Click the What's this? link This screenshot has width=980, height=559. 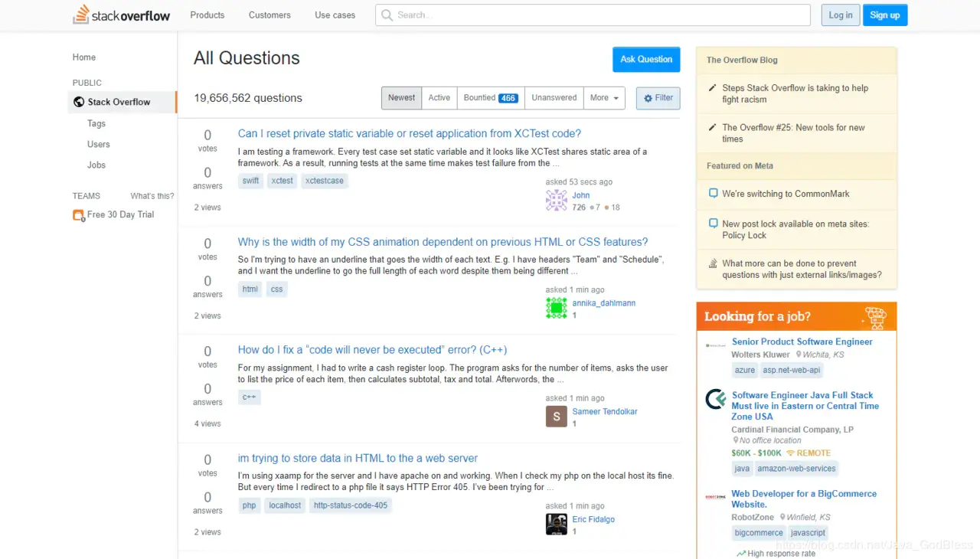pyautogui.click(x=152, y=196)
